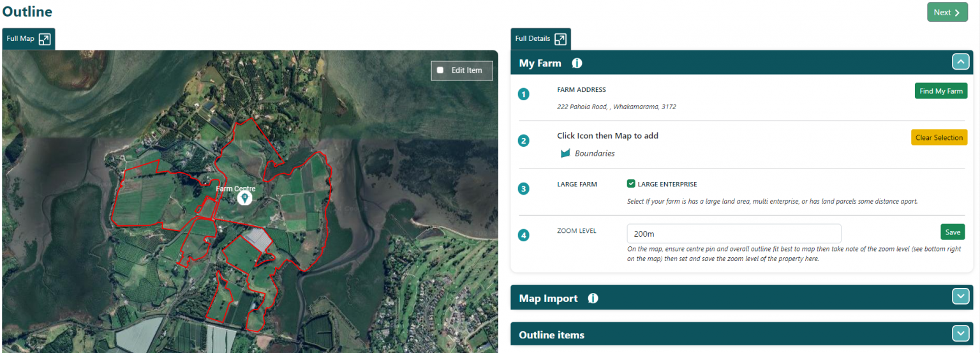Screen dimensions: 980x353
Task: Click step 4 number badge
Action: coord(524,235)
